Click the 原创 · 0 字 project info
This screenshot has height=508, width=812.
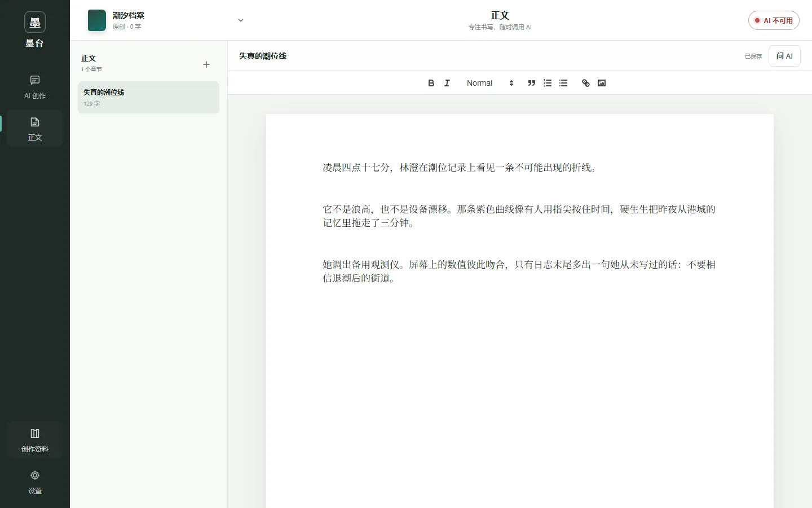[x=127, y=27]
